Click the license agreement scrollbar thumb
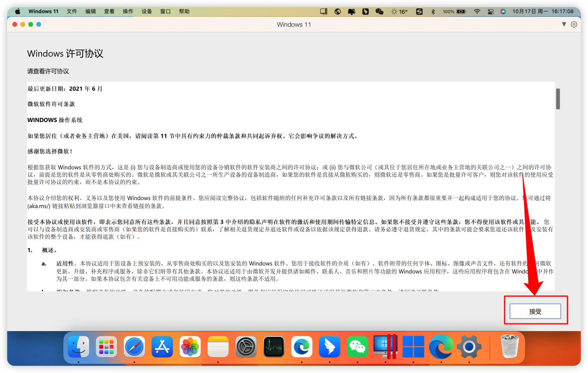The height and width of the screenshot is (373, 588). 558,99
